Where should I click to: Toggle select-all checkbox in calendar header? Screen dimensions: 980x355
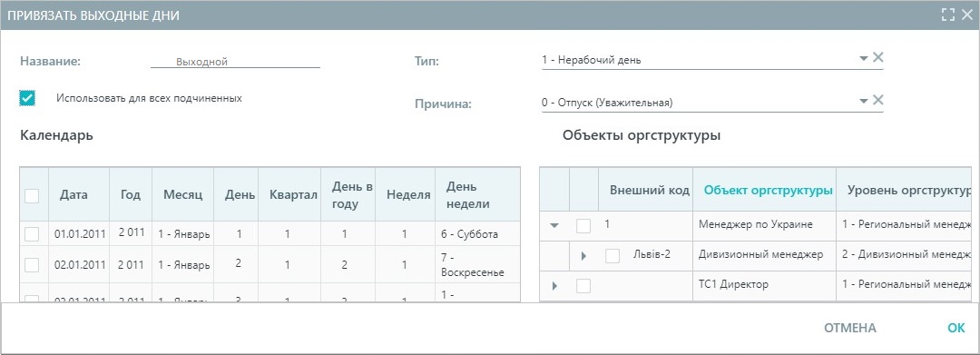point(32,195)
